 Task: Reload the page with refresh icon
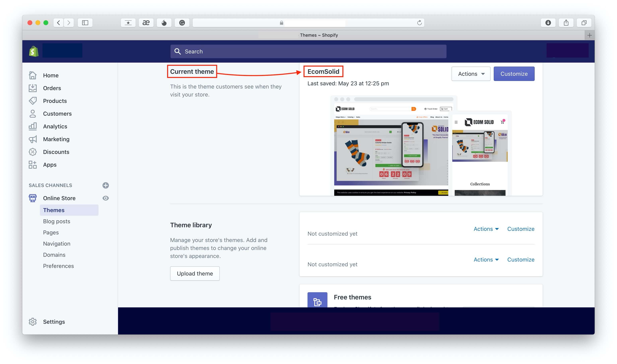click(420, 23)
